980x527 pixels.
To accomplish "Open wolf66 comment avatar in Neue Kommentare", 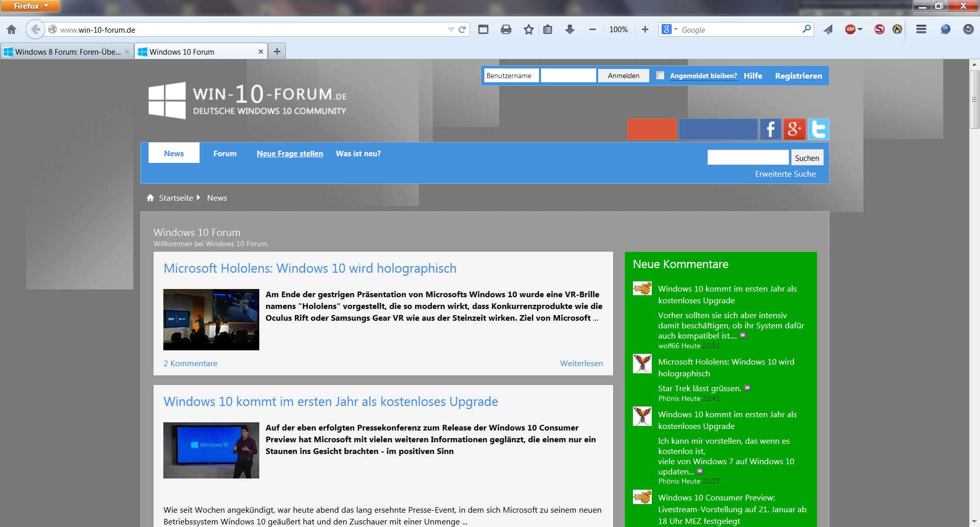I will click(x=642, y=289).
